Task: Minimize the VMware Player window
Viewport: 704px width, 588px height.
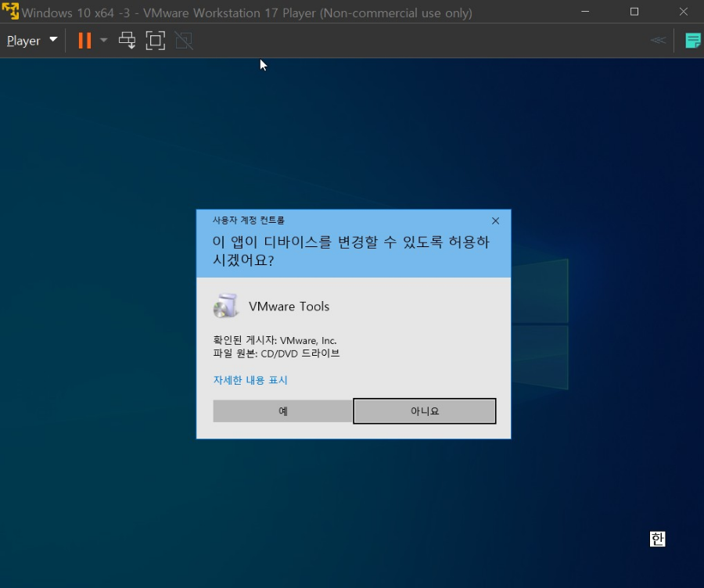Action: pyautogui.click(x=585, y=12)
